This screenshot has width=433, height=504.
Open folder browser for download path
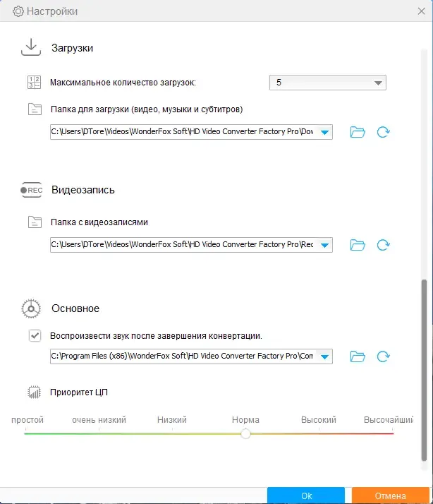[x=358, y=132]
